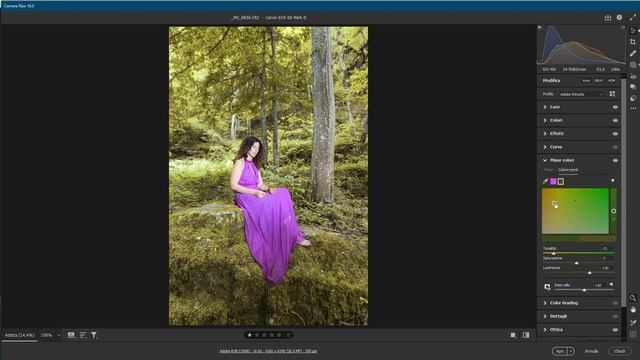Open the zoom percentage dropdown arrow
This screenshot has width=640, height=360.
(x=59, y=335)
